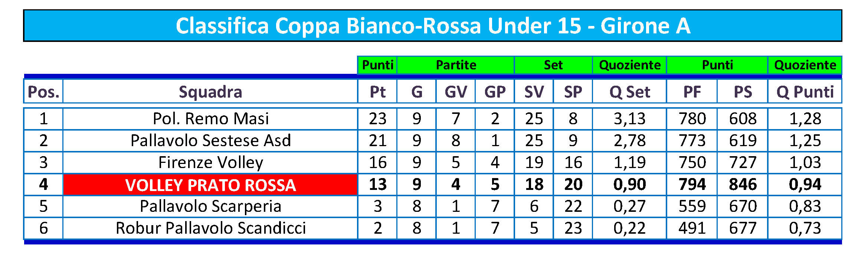Click the 846 points conceded cell
This screenshot has height=263, width=868.
click(x=743, y=184)
